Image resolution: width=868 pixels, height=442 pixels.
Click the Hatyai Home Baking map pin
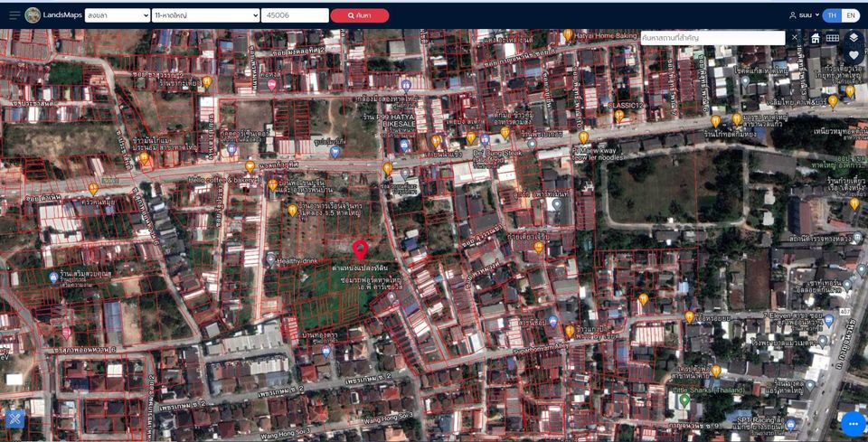(x=568, y=35)
